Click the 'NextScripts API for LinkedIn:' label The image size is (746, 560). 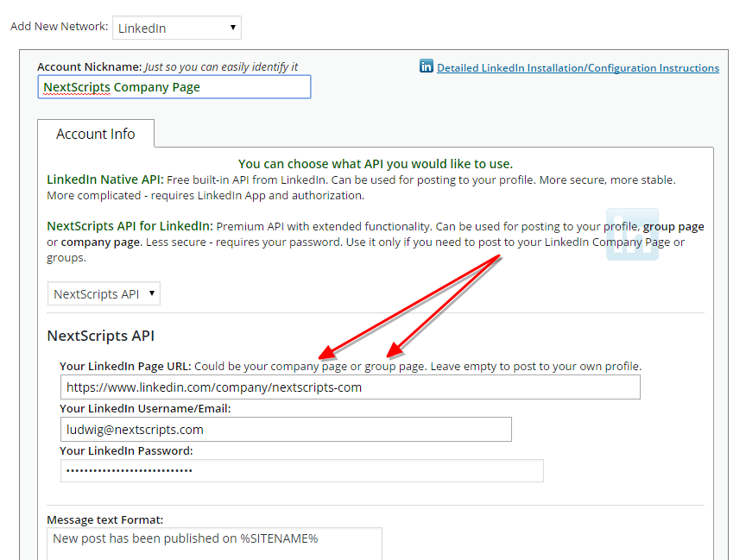click(130, 226)
